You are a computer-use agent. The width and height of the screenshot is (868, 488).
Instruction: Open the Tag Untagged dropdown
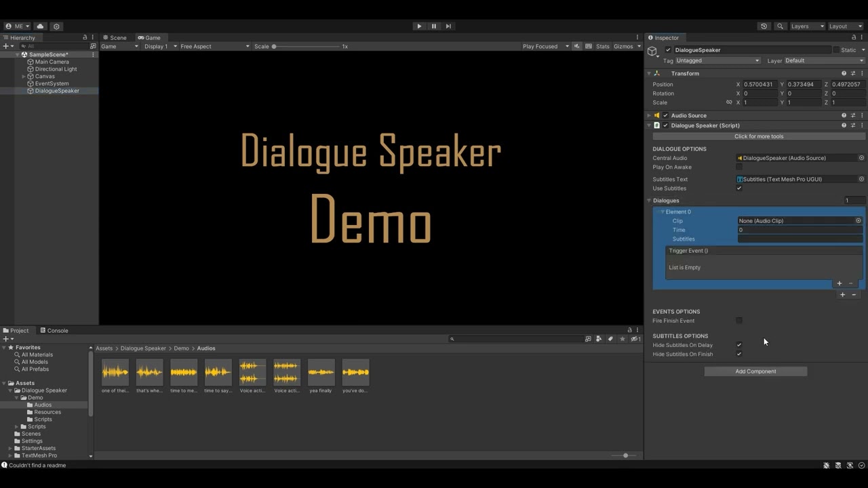(718, 61)
